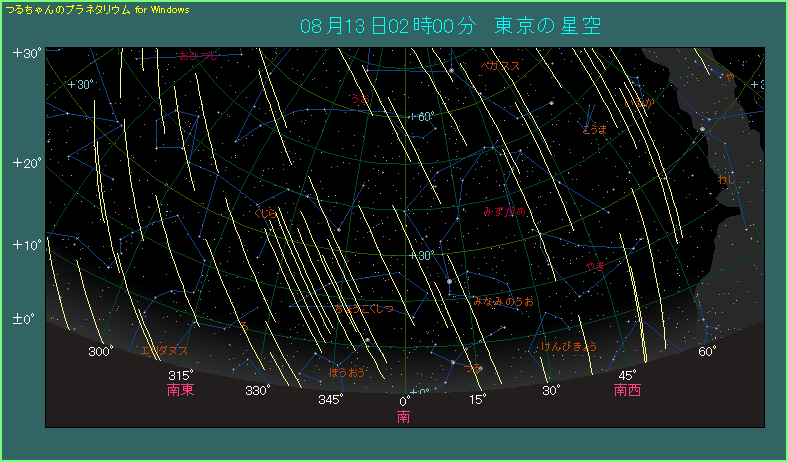Click the つるちゃんのプラネタリウム title text
This screenshot has height=462, width=788.
(68, 8)
